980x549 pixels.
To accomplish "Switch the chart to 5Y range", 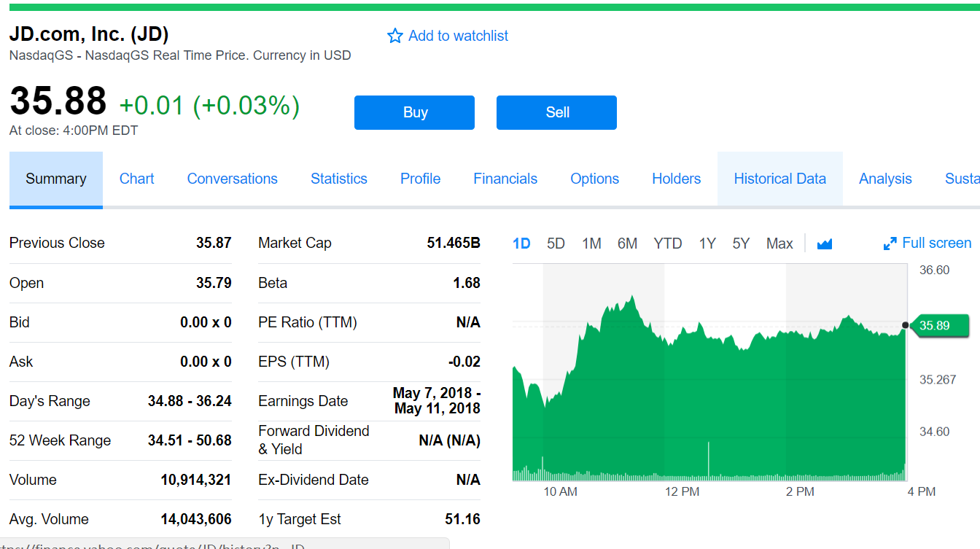I will (741, 244).
